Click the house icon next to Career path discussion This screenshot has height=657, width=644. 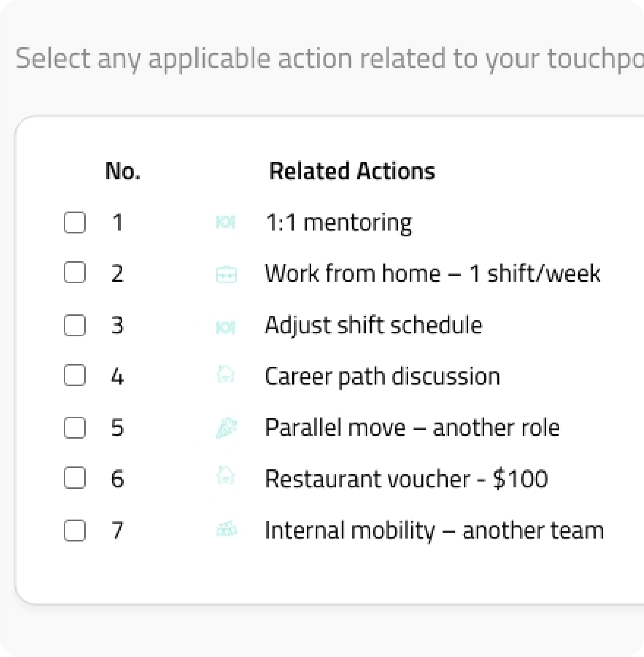(226, 375)
